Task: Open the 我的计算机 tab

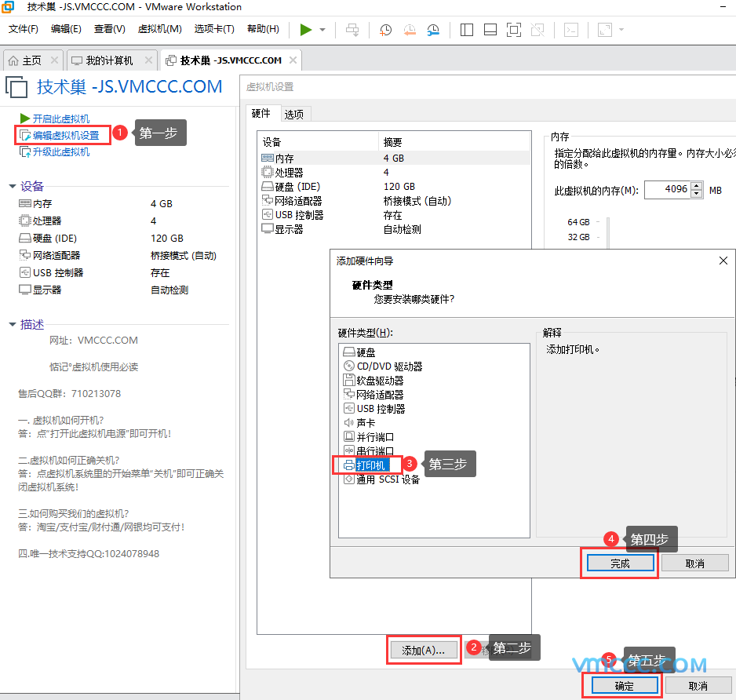Action: [x=109, y=60]
